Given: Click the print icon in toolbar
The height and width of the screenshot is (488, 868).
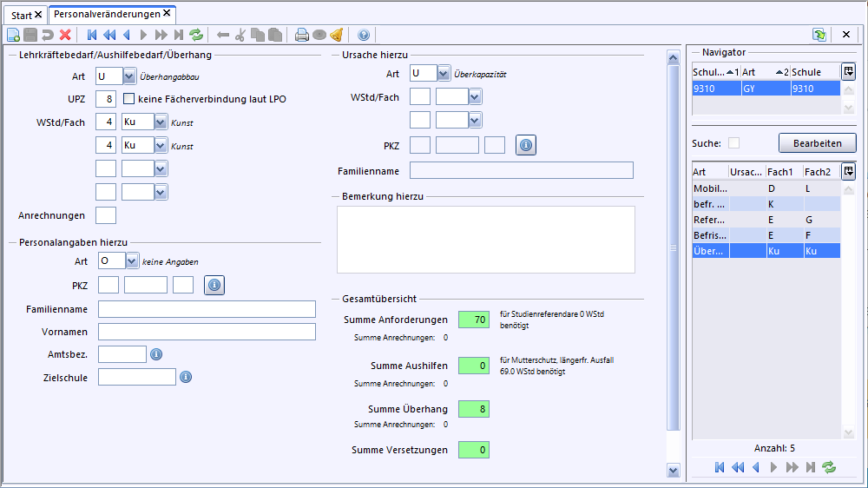Looking at the screenshot, I should [301, 35].
